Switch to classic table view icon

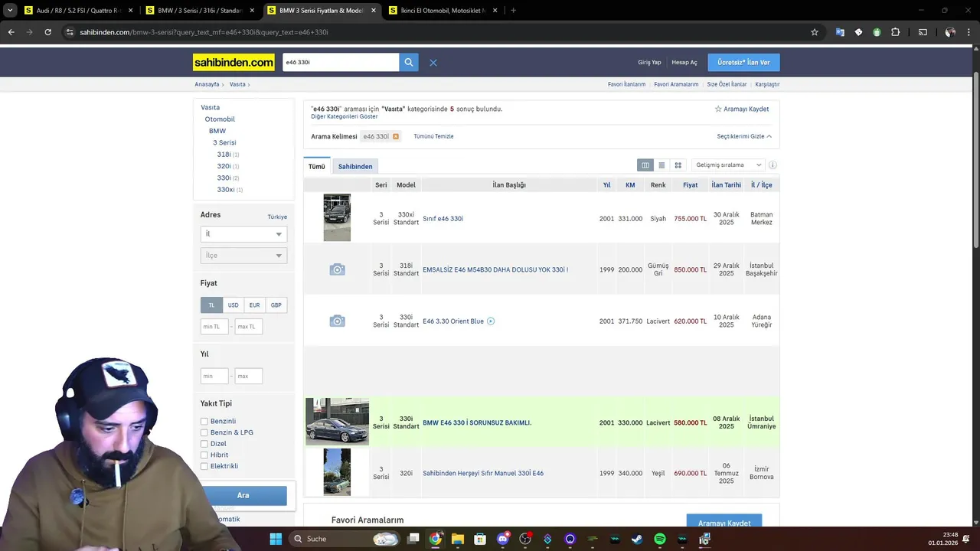(x=645, y=165)
